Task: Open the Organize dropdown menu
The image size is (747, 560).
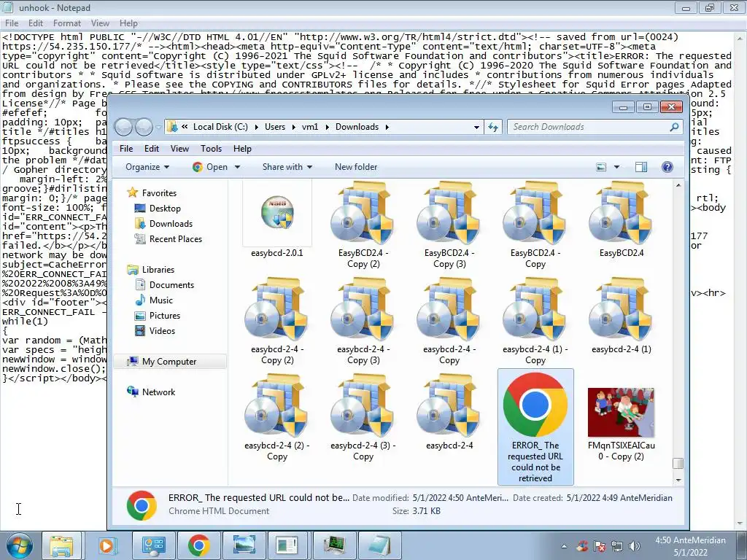Action: pyautogui.click(x=147, y=167)
